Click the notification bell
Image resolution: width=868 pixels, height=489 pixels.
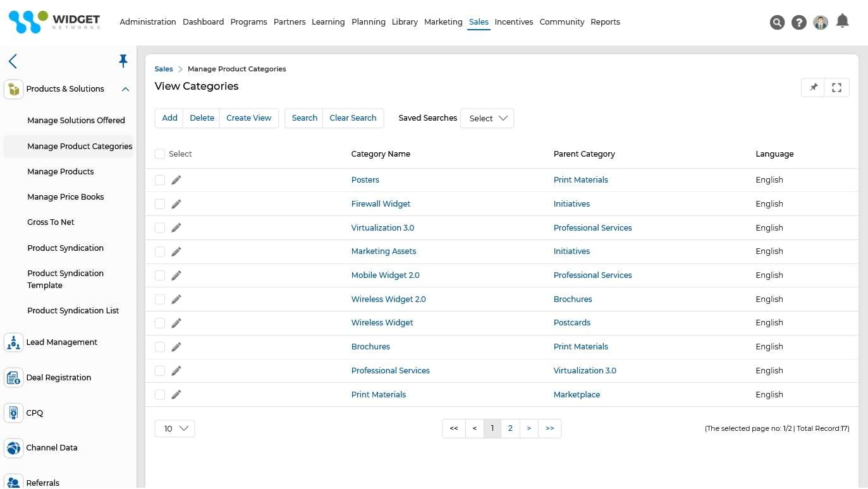click(842, 21)
